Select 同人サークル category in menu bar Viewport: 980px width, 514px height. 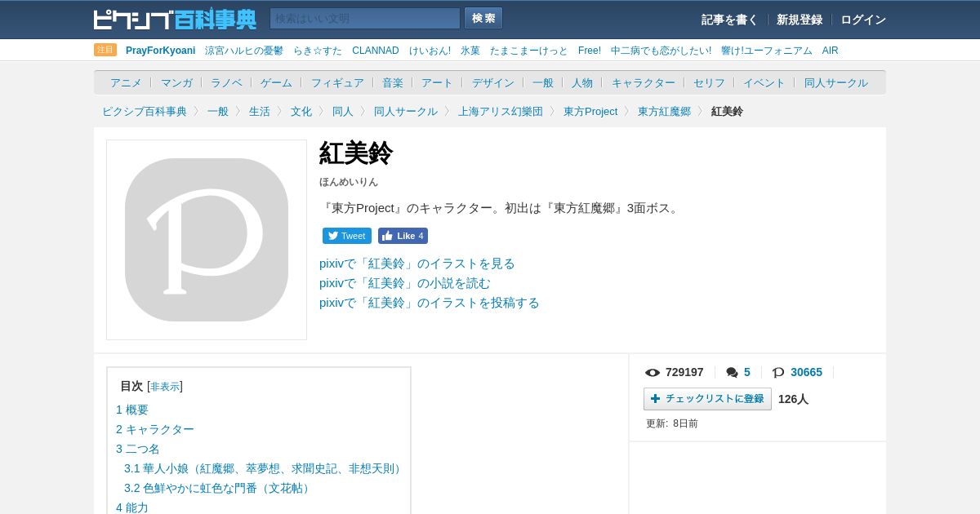[836, 82]
